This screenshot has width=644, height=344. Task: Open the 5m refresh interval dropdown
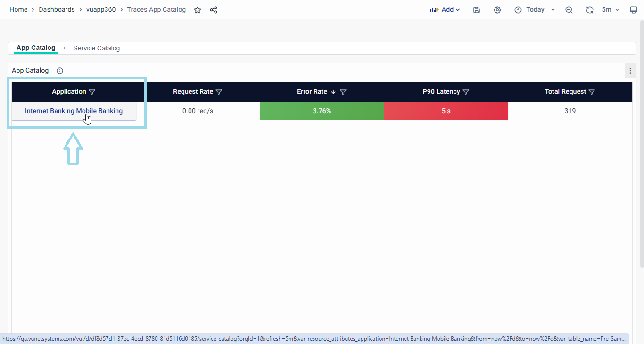point(611,10)
